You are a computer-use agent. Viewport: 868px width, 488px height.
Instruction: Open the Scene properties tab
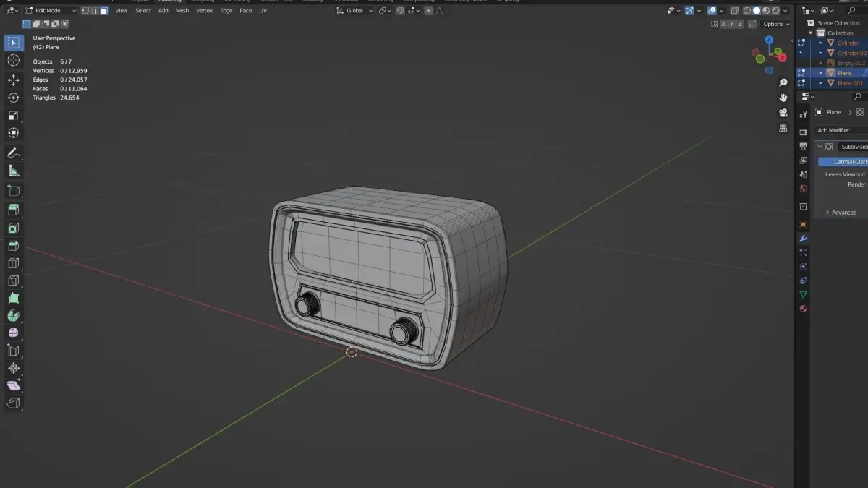[803, 174]
